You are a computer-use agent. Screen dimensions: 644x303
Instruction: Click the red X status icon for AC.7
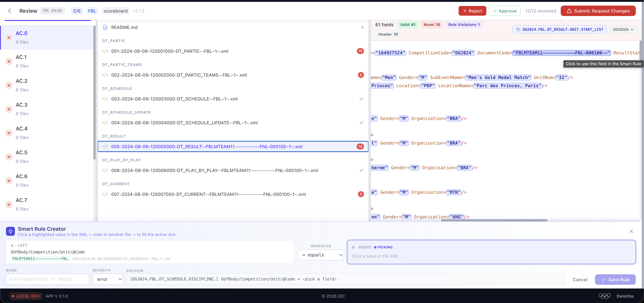[x=9, y=204]
